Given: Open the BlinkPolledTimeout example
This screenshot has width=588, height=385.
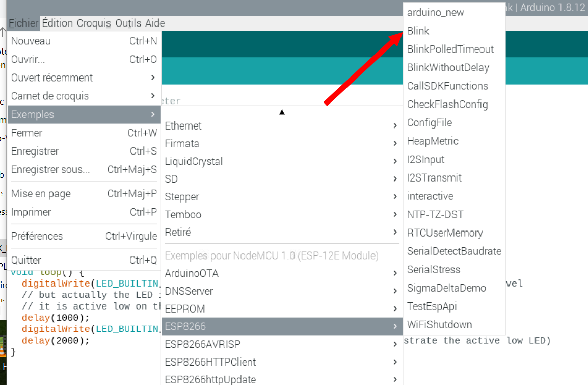Looking at the screenshot, I should coord(454,49).
